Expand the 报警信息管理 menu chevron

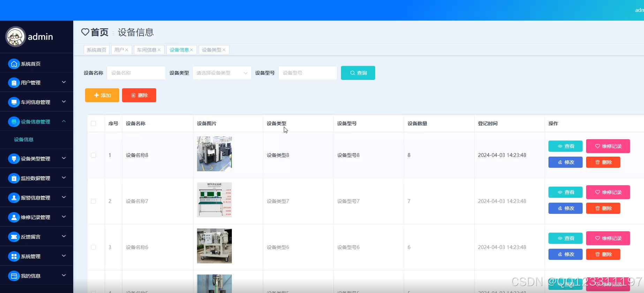click(x=64, y=197)
